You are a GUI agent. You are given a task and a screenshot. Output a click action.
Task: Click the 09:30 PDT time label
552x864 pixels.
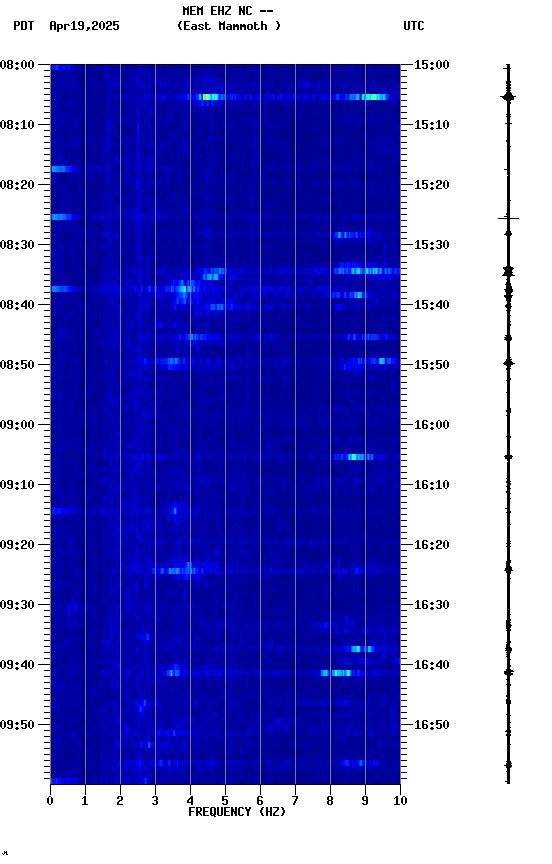(x=17, y=605)
